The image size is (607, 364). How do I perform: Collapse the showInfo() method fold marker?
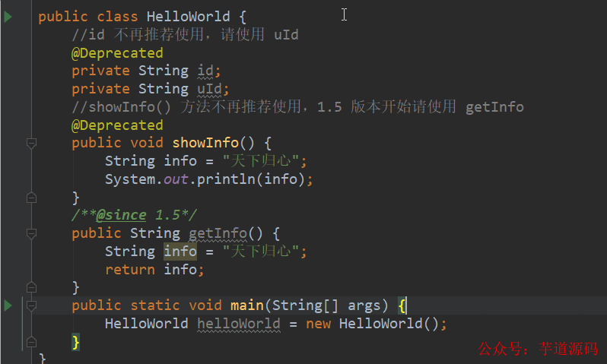click(x=31, y=144)
